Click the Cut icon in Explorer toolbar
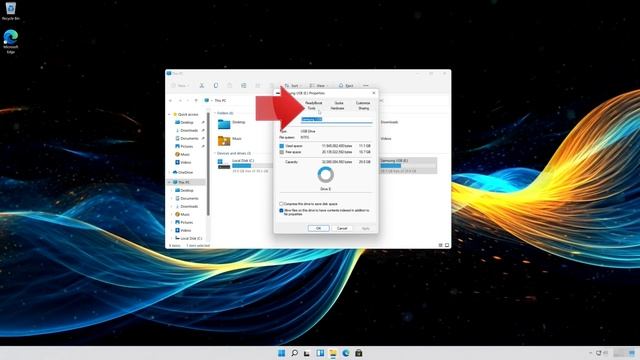This screenshot has height=360, width=640. pos(202,85)
